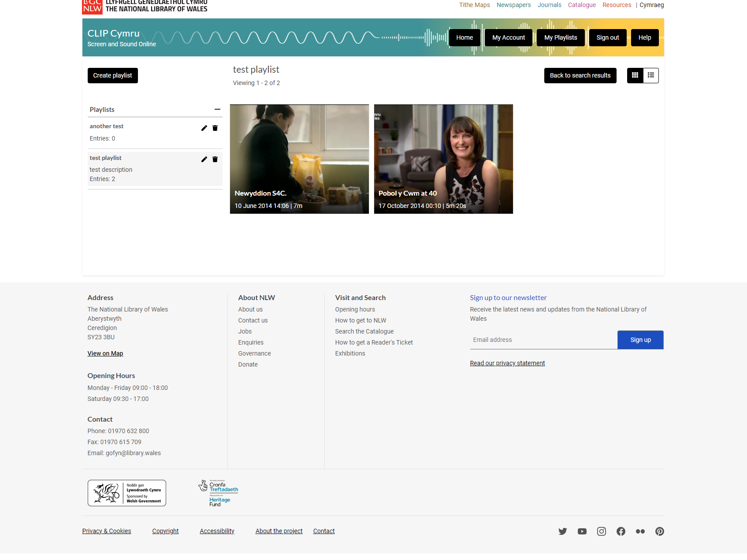Screen dimensions: 747x560
Task: Open the Twitter social icon
Action: point(563,531)
